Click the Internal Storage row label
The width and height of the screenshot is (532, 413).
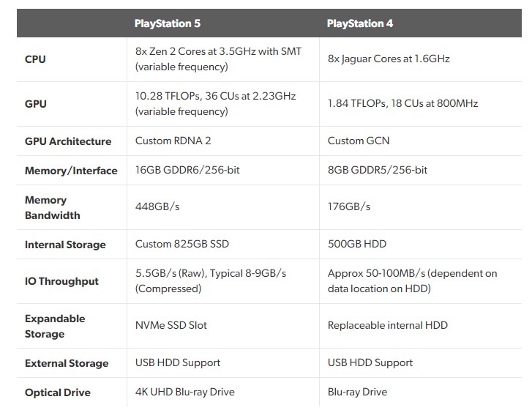coord(65,245)
